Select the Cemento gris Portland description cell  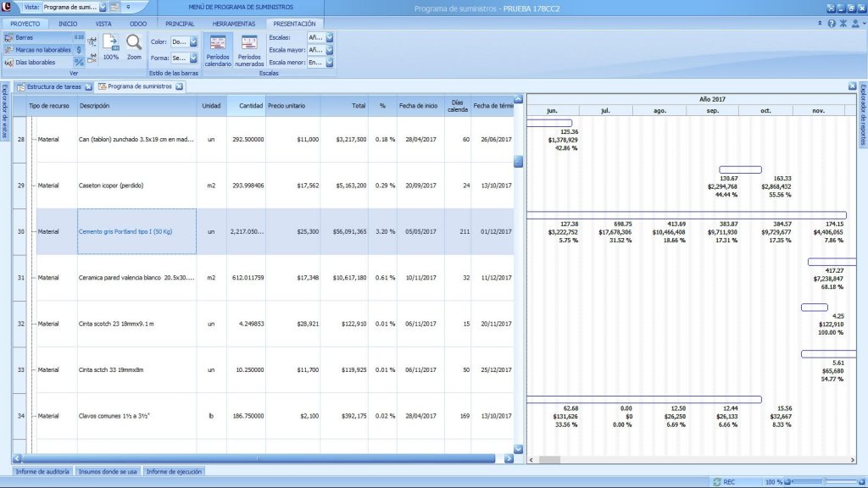(x=136, y=231)
